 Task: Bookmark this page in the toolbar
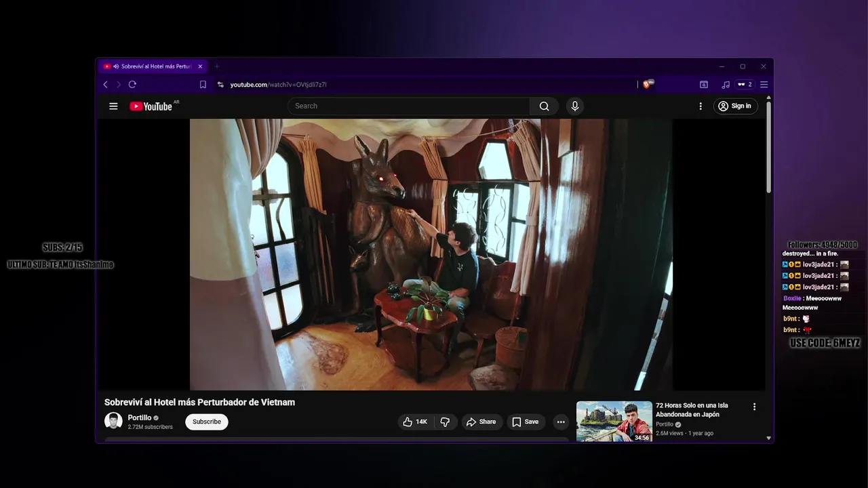(x=203, y=85)
